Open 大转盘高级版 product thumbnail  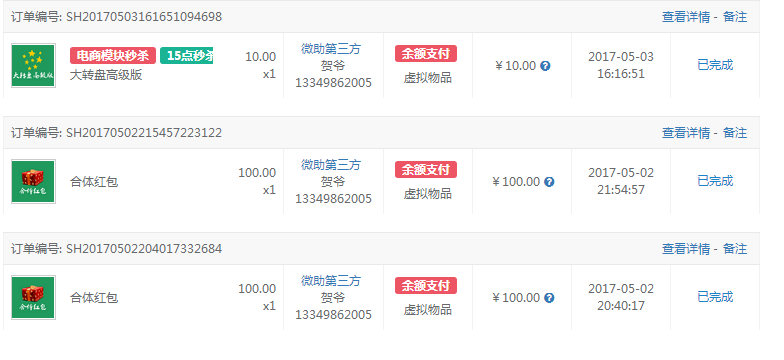(34, 66)
